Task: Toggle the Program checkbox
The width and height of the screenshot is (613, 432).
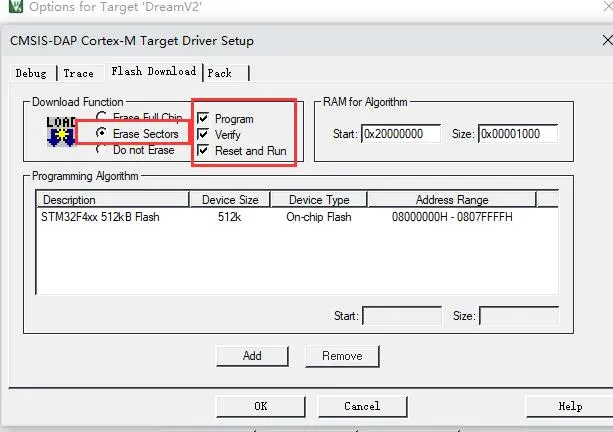Action: [x=204, y=118]
